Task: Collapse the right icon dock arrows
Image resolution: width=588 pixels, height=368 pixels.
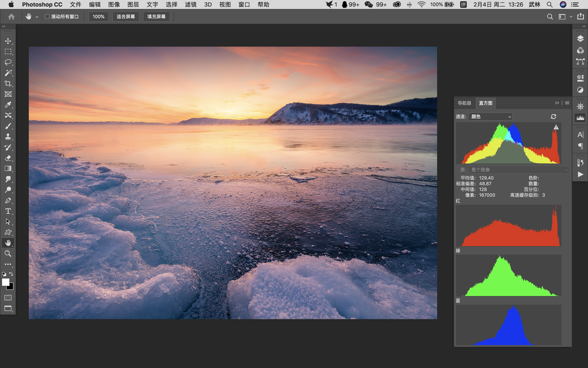Action: [584, 26]
